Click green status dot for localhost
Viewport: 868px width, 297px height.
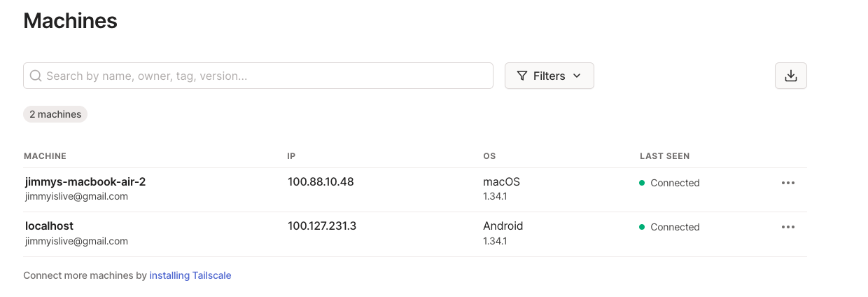click(642, 227)
